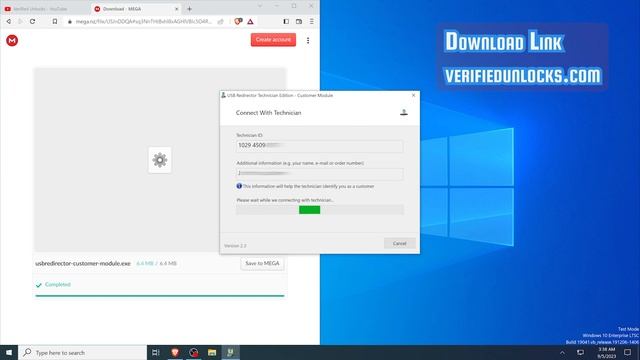The width and height of the screenshot is (640, 360).
Task: Click the taskbar clock and date
Action: point(607,353)
